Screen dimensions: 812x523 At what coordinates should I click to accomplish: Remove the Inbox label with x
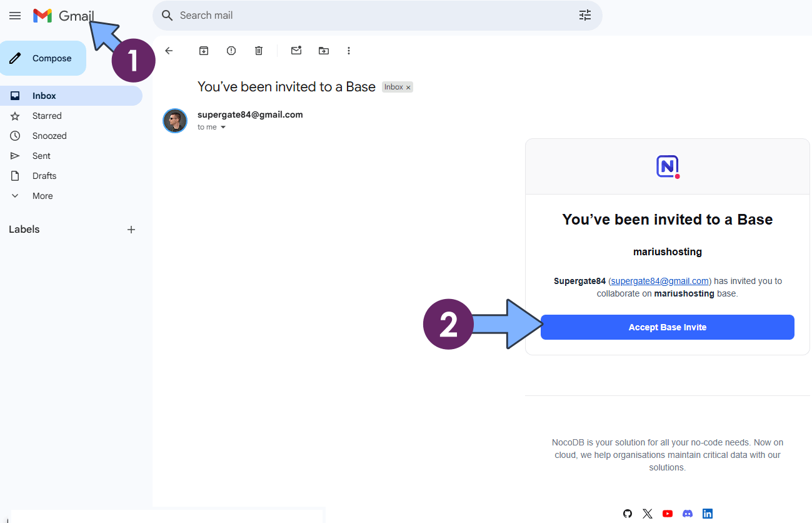click(408, 88)
